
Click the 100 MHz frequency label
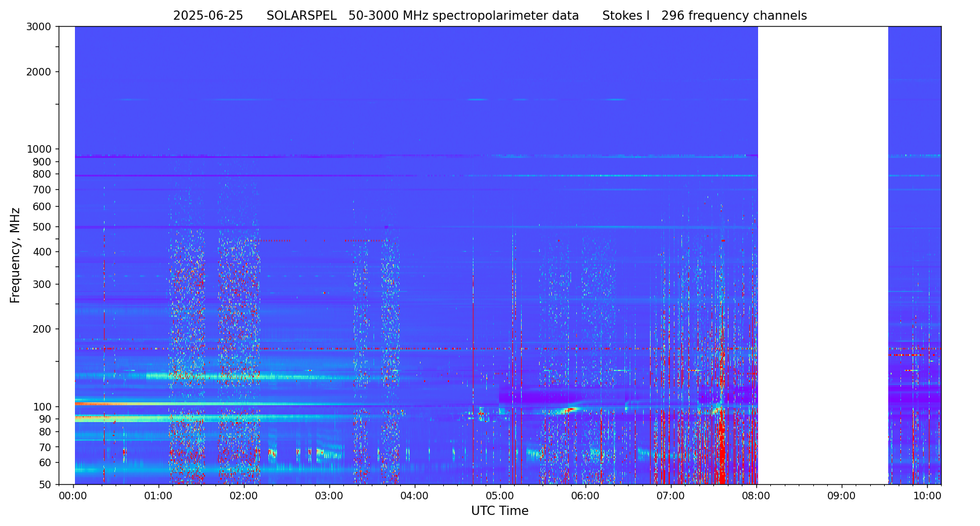[x=42, y=407]
